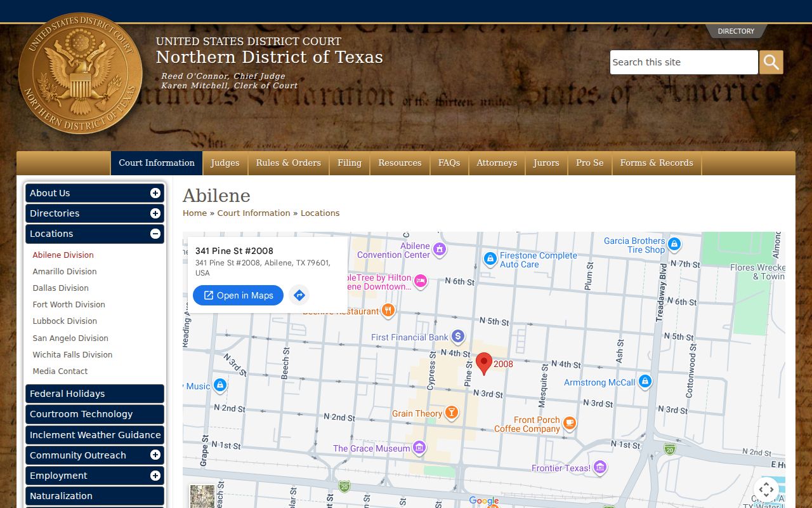Open the Court Information tab
This screenshot has width=812, height=508.
157,163
